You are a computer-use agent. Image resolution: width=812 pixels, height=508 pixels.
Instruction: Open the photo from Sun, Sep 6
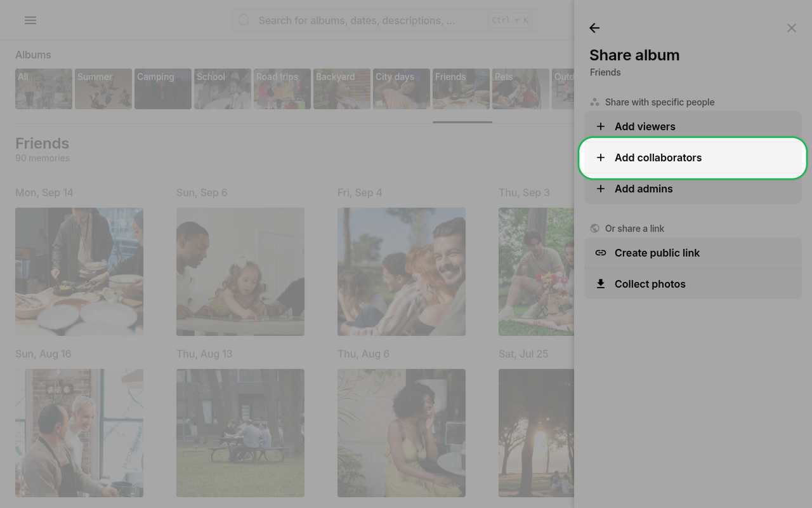point(240,272)
